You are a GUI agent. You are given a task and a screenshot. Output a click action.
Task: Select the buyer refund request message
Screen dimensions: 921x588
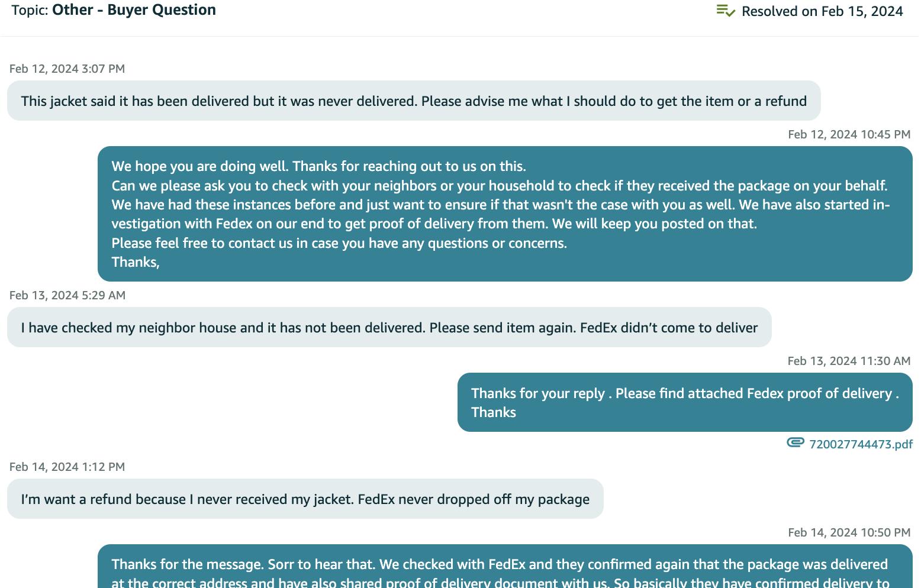tap(305, 499)
